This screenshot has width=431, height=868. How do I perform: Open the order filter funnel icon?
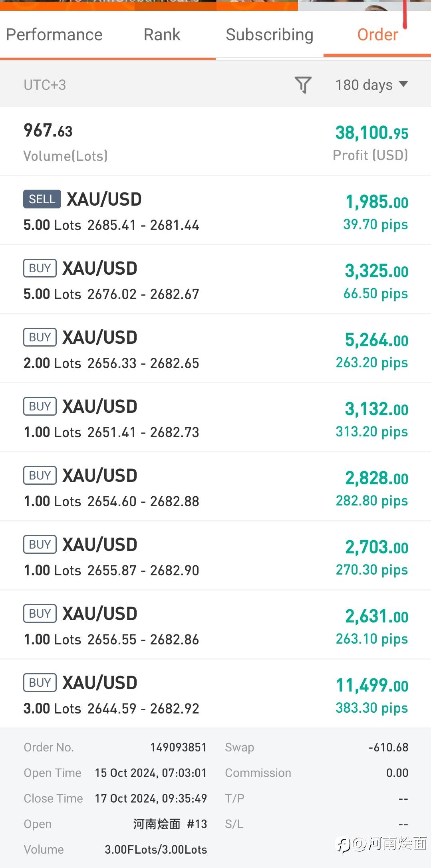pyautogui.click(x=303, y=85)
